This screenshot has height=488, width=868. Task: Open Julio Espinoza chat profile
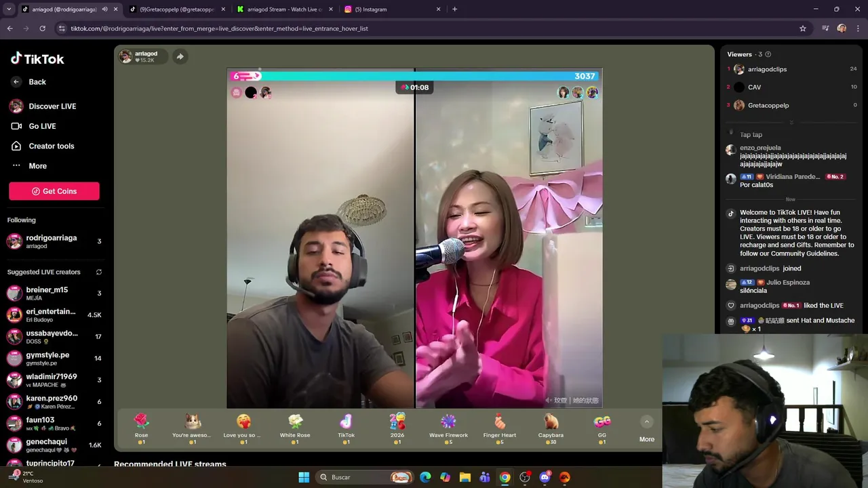(x=788, y=282)
